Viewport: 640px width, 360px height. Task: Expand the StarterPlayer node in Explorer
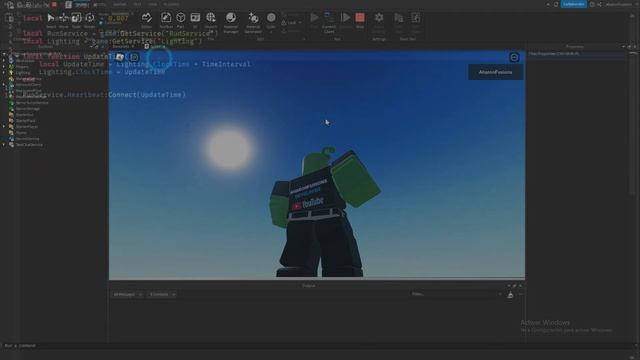pos(4,127)
